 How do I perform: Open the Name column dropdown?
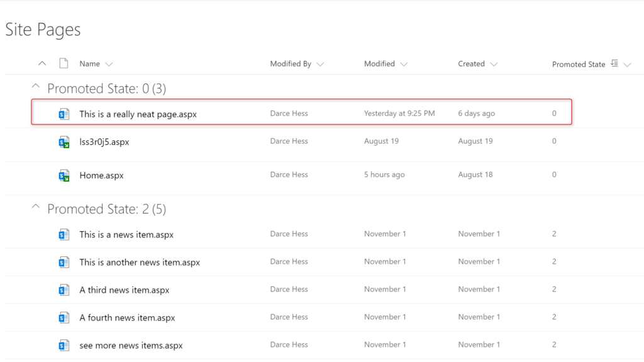pos(109,64)
